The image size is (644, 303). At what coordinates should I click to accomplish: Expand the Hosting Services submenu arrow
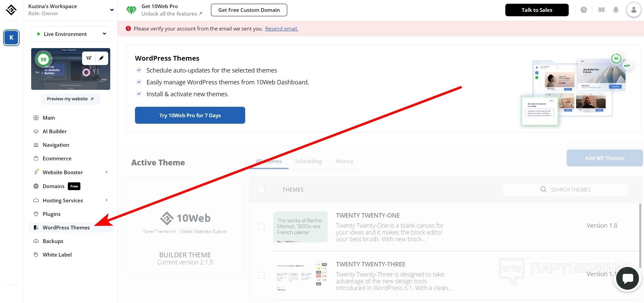click(106, 200)
